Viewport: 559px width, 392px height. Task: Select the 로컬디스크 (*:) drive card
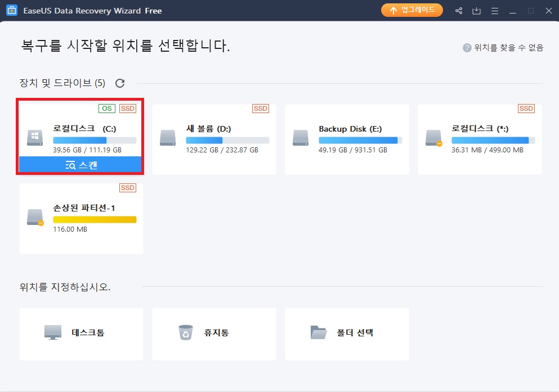480,139
